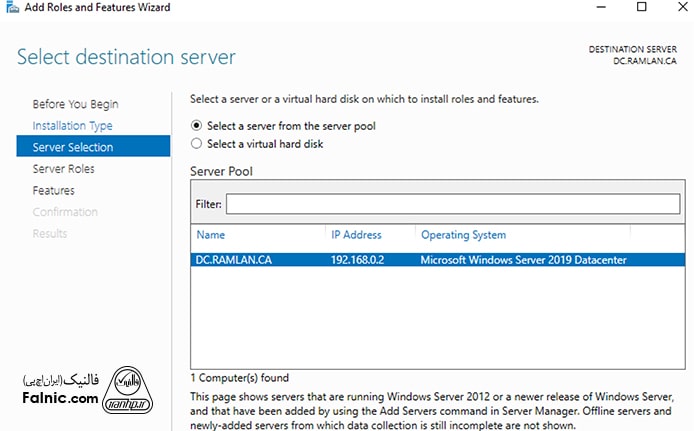This screenshot has height=431, width=694.
Task: Go to the Before You Begin step
Action: pos(75,104)
